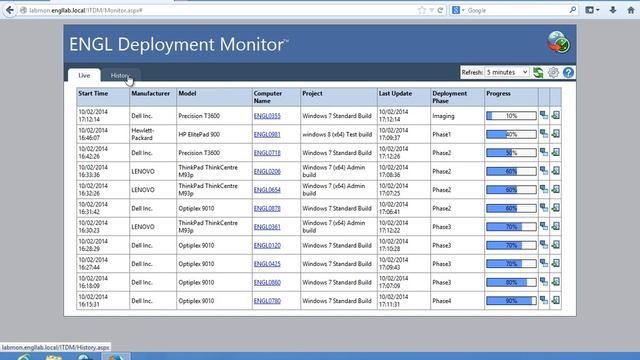Viewport: 640px width, 360px height.
Task: Click the blue computers icon for ENGL0860
Action: coord(544,282)
